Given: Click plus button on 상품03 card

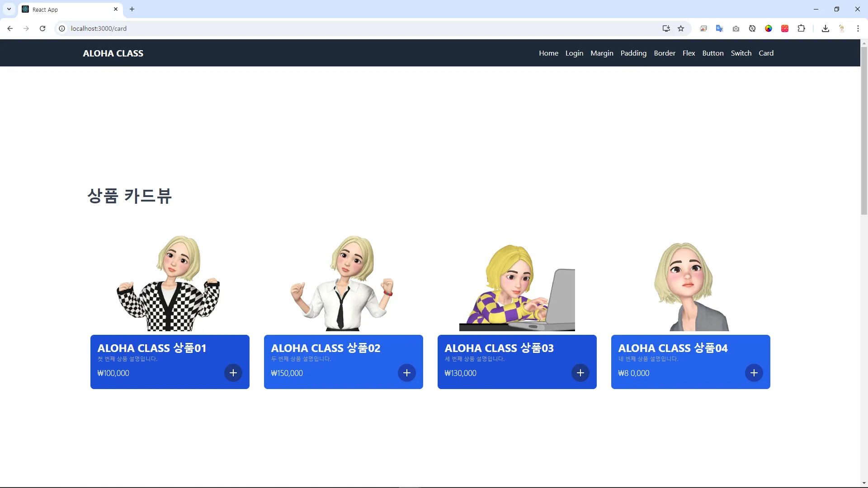Looking at the screenshot, I should click(x=580, y=373).
